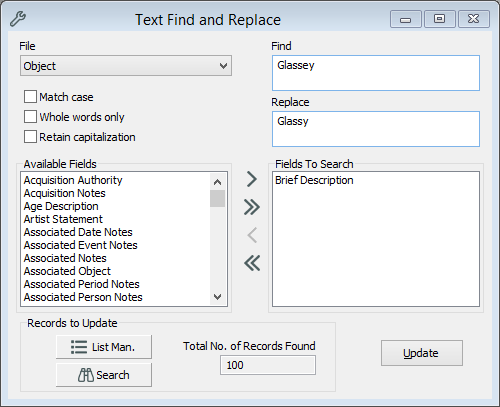Minimize the Text Find and Replace window
Image resolution: width=500 pixels, height=407 pixels.
click(406, 19)
